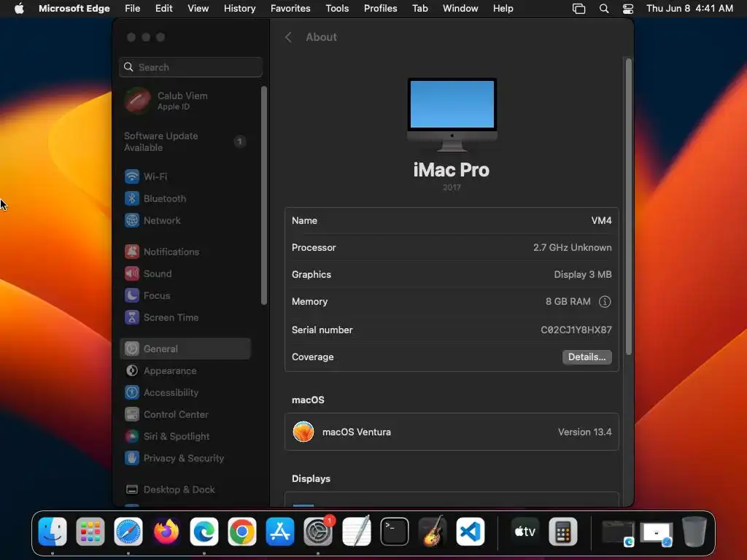Open the Window menu
The width and height of the screenshot is (747, 560).
click(460, 9)
